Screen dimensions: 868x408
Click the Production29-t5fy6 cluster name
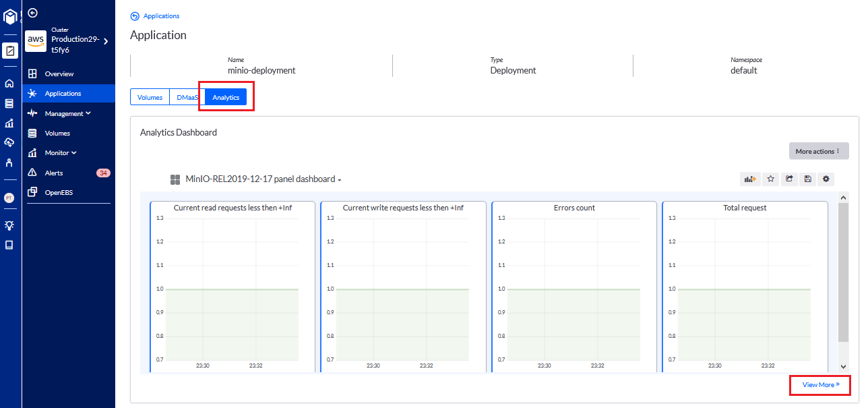point(75,45)
